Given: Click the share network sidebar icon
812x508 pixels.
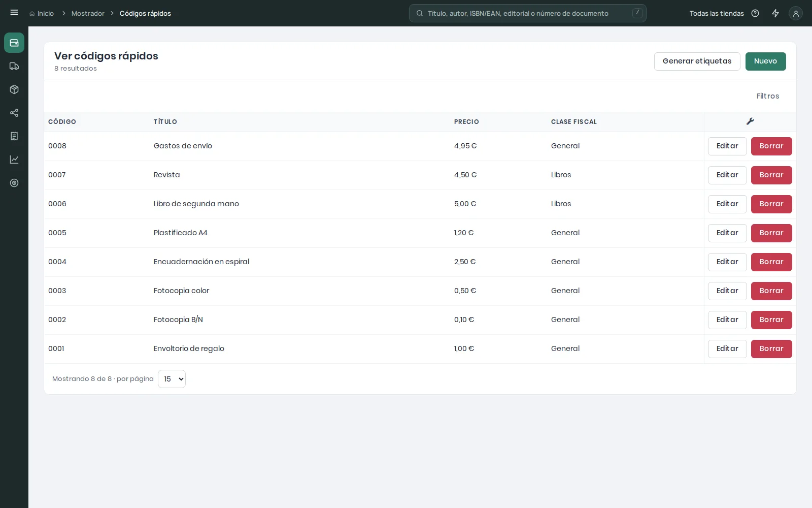Looking at the screenshot, I should (x=14, y=113).
